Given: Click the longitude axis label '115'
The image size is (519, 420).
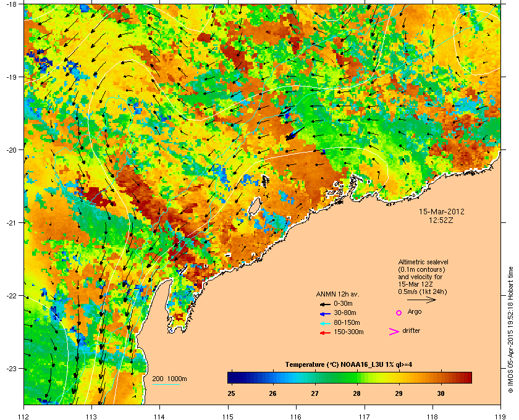Looking at the screenshot, I should pos(228,416).
